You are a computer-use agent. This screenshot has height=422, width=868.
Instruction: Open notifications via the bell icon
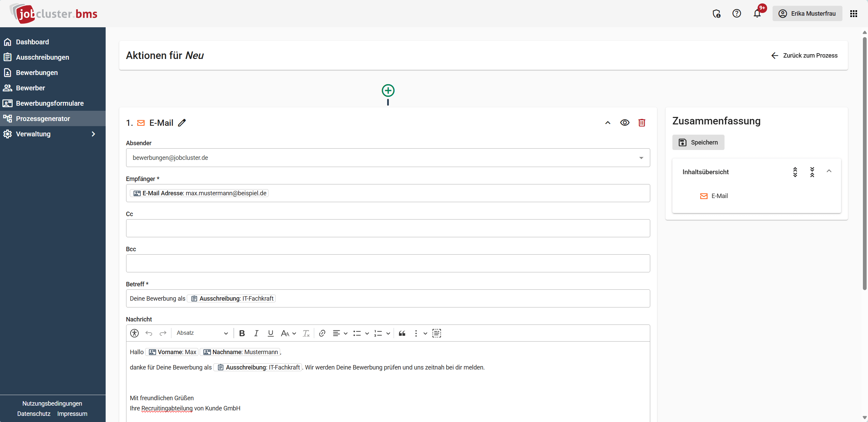pyautogui.click(x=757, y=14)
